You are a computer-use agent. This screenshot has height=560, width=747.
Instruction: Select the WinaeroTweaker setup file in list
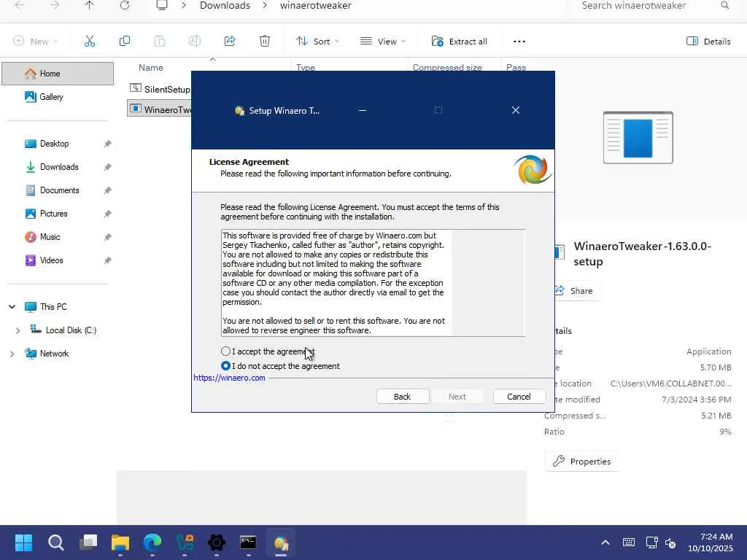tap(160, 109)
